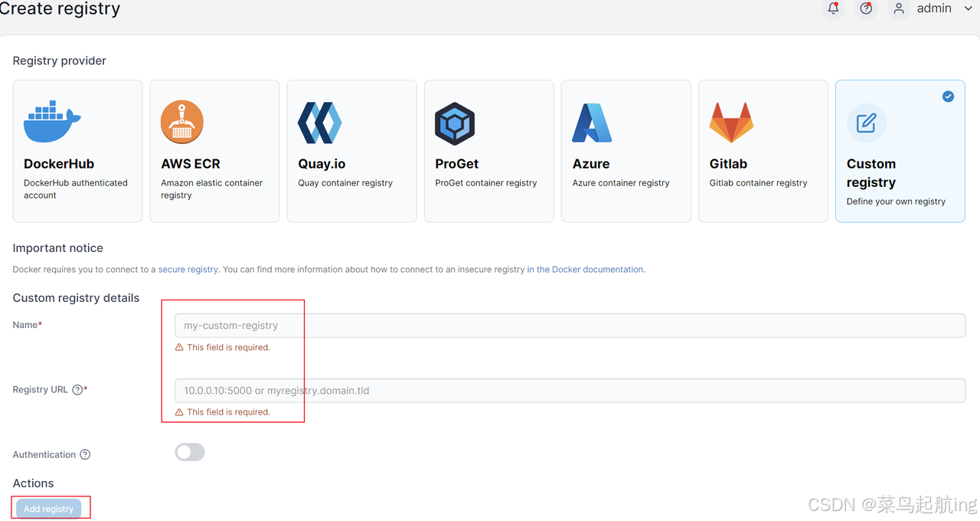Click the 'Registry URL' label text

coord(41,390)
